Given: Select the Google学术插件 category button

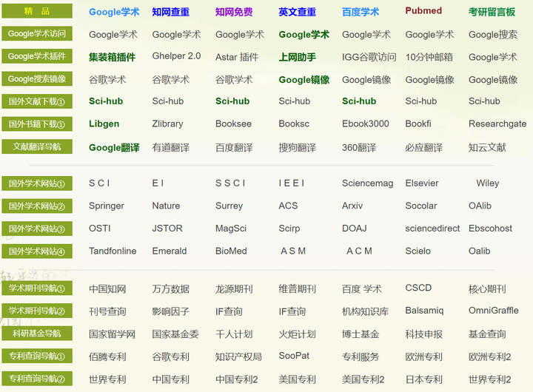Looking at the screenshot, I should [x=37, y=56].
